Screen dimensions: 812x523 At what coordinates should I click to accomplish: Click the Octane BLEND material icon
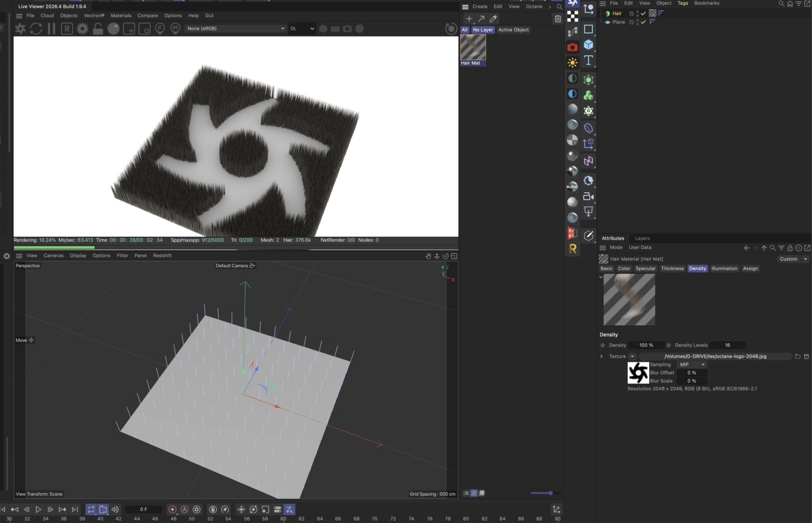coord(572,186)
